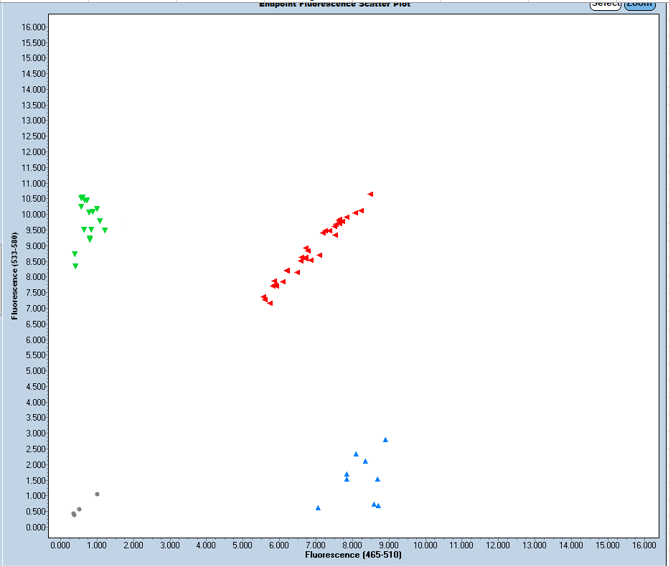Activate the Zoom mode button
The image size is (669, 566).
pos(639,4)
